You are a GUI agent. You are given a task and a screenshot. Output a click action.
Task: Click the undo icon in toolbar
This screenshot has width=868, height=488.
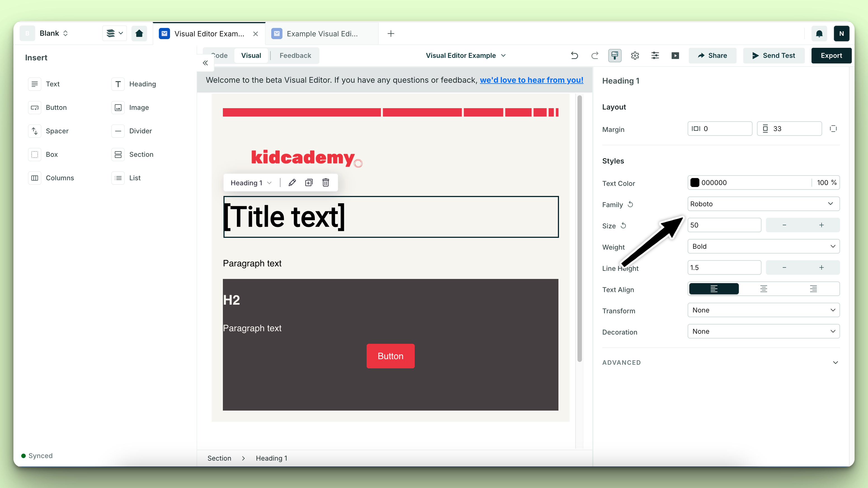(574, 55)
